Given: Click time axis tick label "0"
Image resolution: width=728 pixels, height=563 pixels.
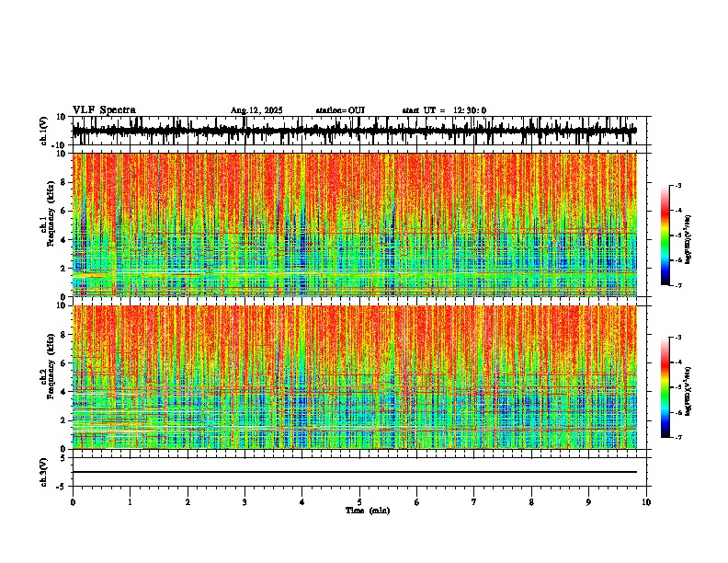Looking at the screenshot, I should 73,502.
